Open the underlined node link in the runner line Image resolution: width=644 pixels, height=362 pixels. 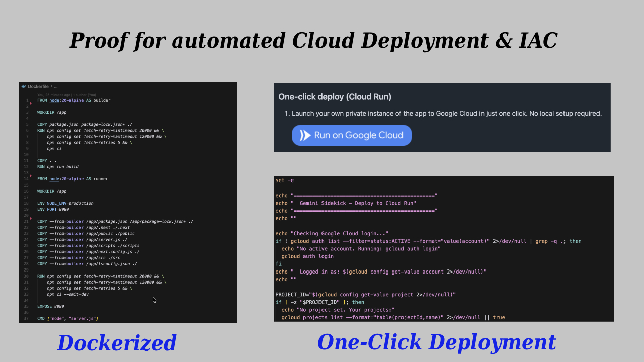[x=54, y=179]
